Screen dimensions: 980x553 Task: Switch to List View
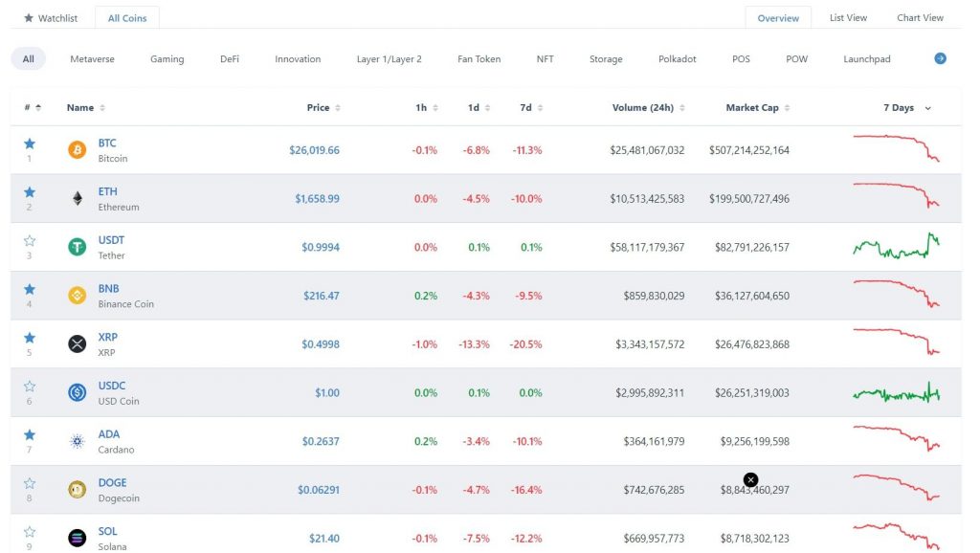(x=848, y=17)
